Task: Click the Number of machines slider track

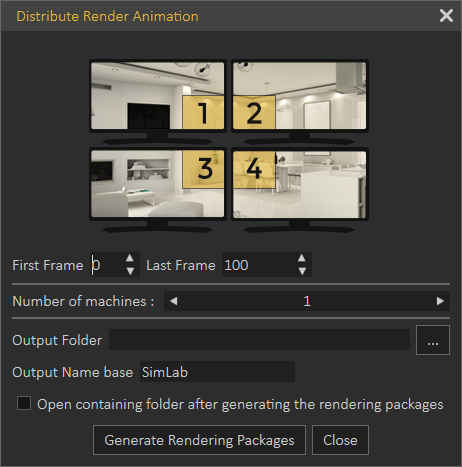Action: pyautogui.click(x=307, y=301)
